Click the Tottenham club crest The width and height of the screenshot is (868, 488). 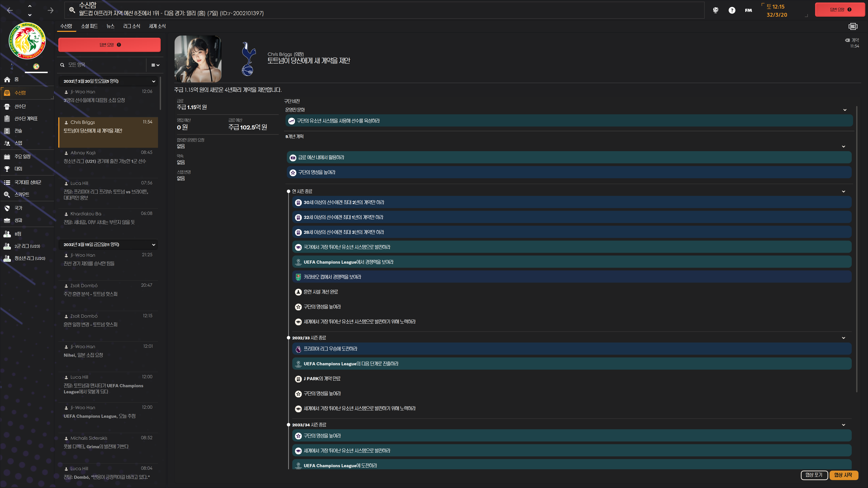point(249,59)
